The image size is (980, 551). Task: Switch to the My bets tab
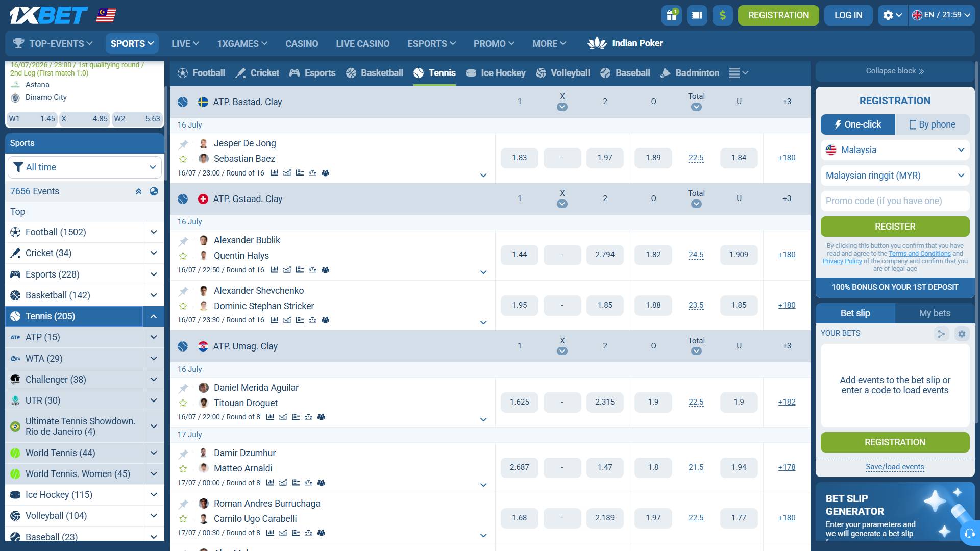[935, 313]
